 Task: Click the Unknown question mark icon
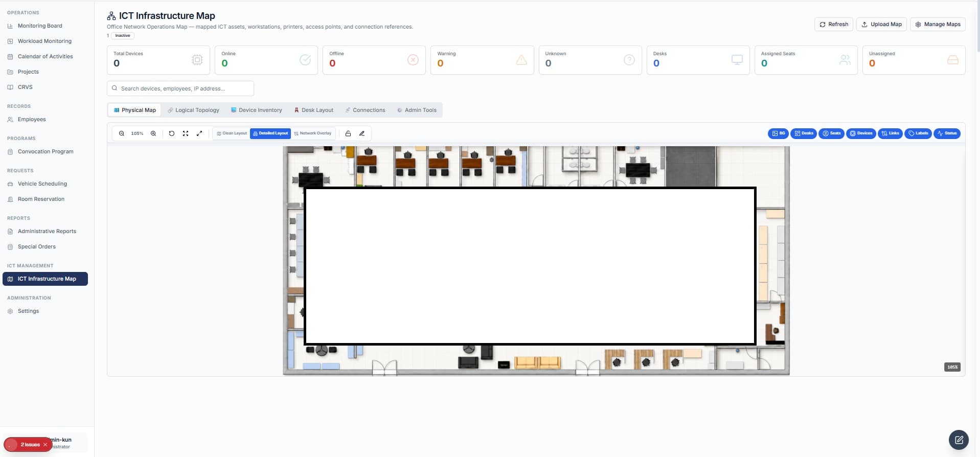coord(629,60)
